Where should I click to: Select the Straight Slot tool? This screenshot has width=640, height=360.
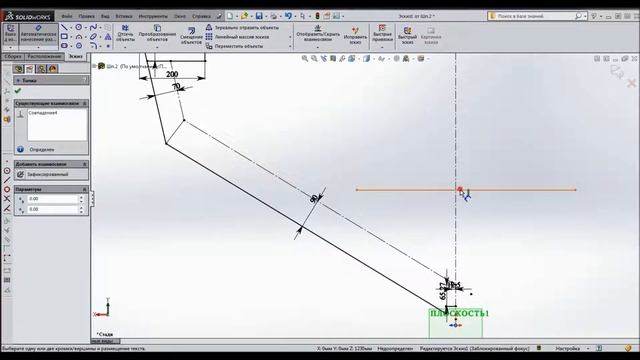[64, 46]
